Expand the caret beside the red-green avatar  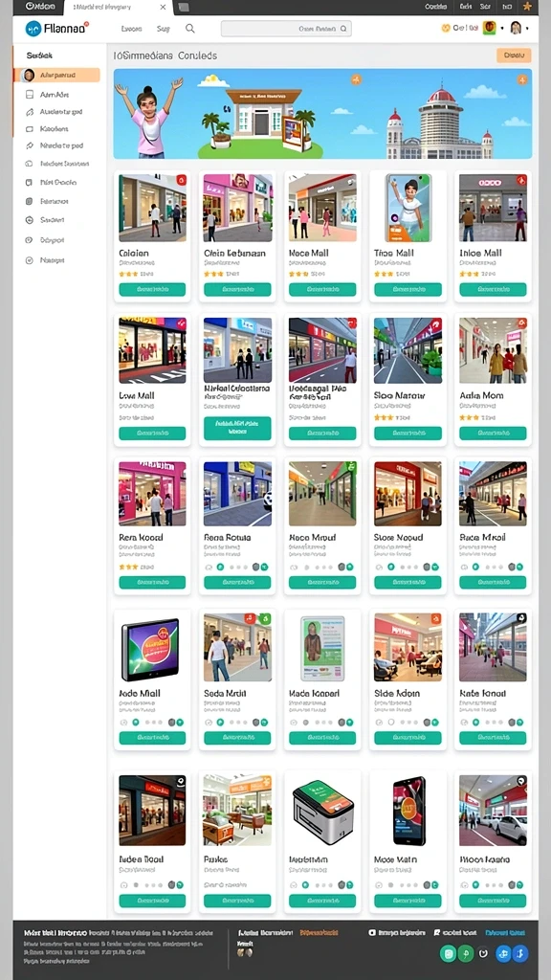501,29
